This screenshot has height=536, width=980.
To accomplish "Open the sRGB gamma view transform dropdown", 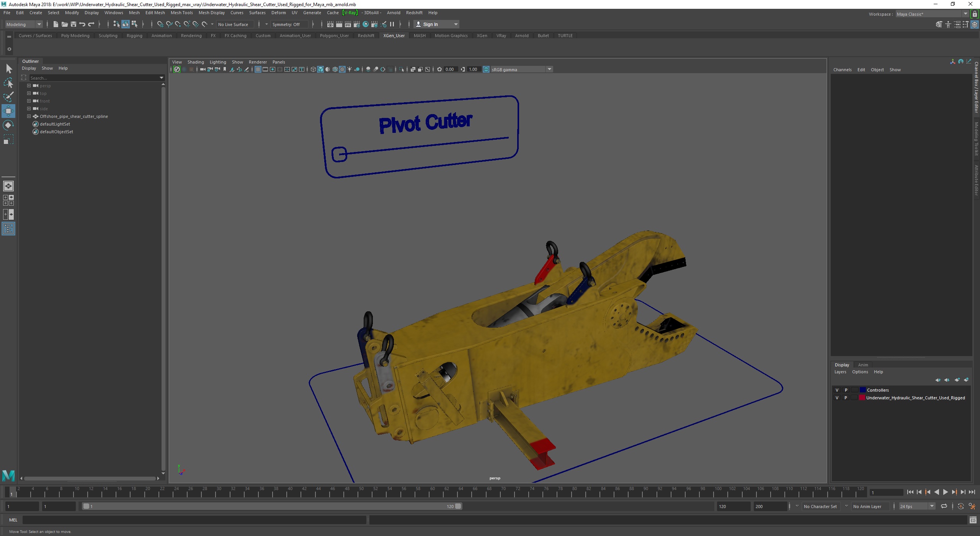I will [522, 69].
